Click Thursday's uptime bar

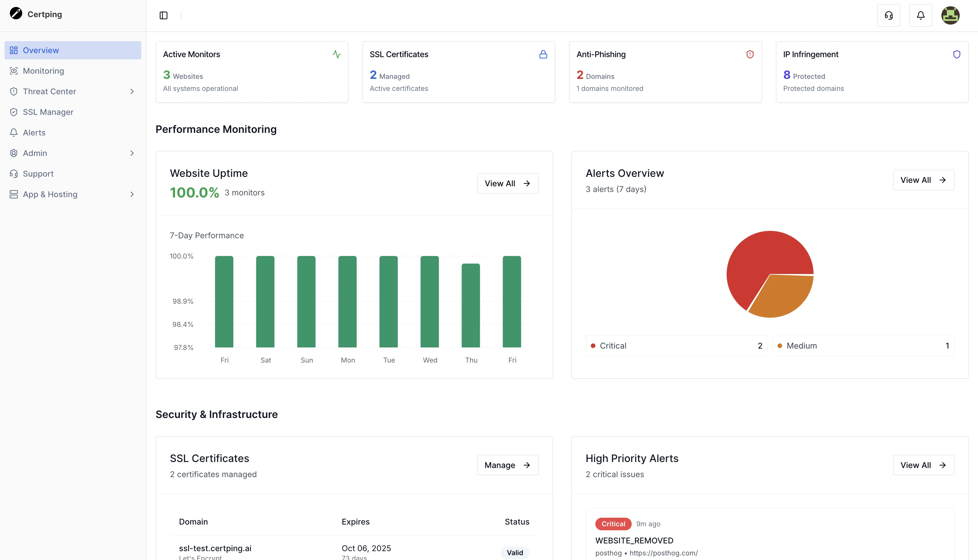pos(470,305)
